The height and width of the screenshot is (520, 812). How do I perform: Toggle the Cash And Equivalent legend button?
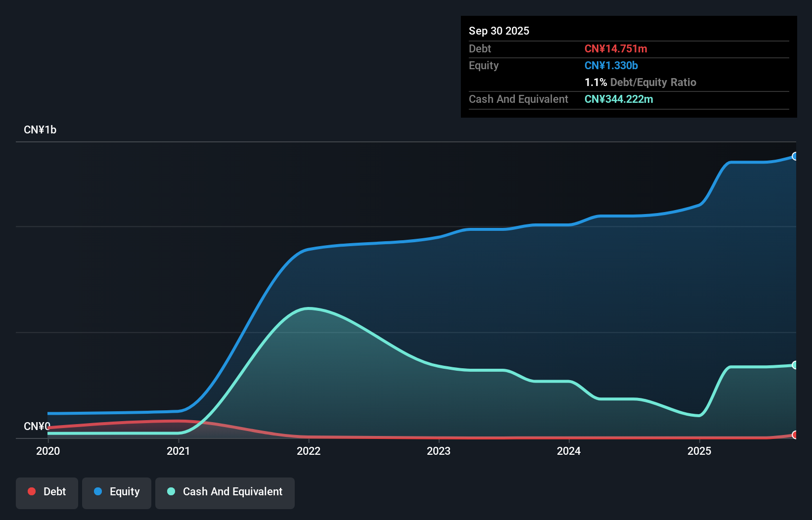(225, 493)
